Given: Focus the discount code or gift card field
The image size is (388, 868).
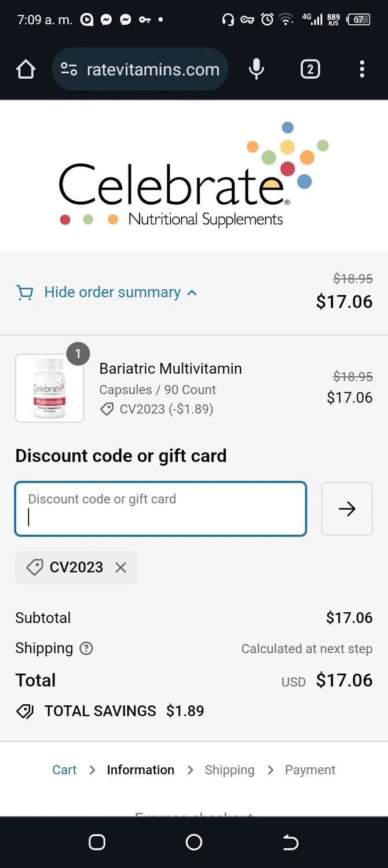Looking at the screenshot, I should pos(160,509).
